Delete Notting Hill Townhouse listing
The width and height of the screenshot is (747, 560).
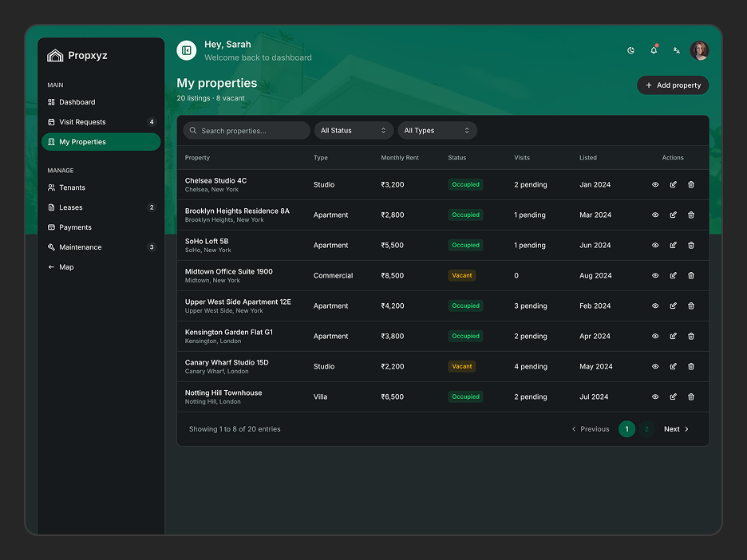coord(691,397)
